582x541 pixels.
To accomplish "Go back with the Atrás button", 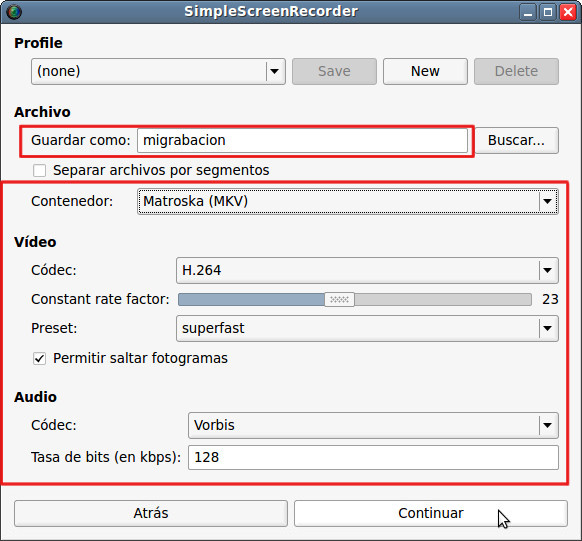I will tap(151, 513).
